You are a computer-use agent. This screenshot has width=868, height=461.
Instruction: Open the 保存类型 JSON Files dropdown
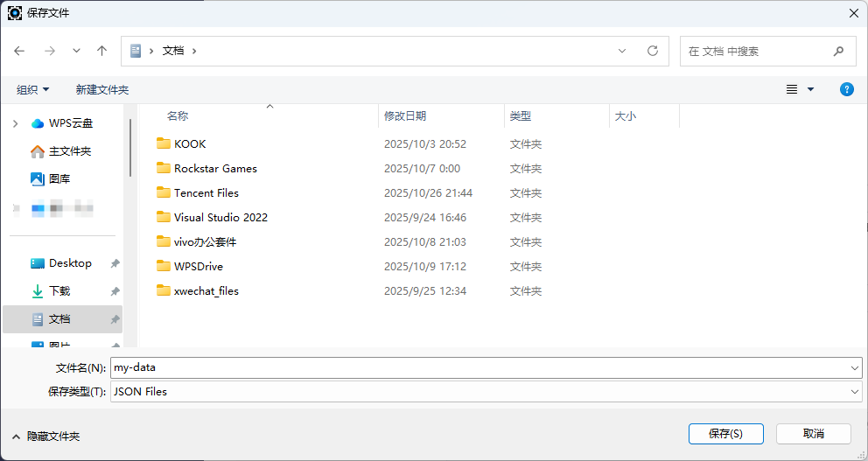point(854,392)
